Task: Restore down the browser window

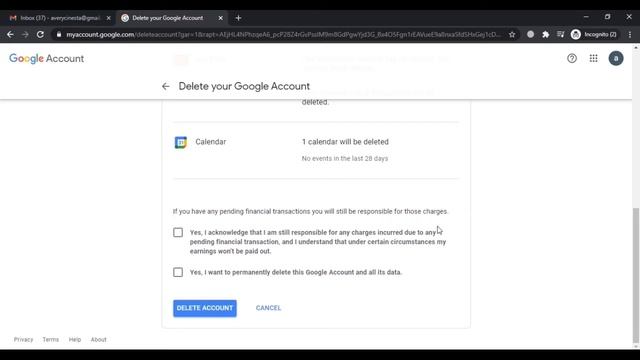Action: click(607, 17)
